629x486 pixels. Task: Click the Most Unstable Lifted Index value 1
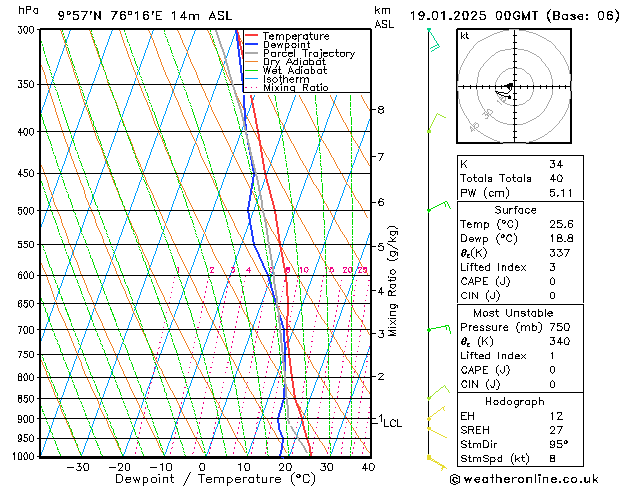[552, 356]
